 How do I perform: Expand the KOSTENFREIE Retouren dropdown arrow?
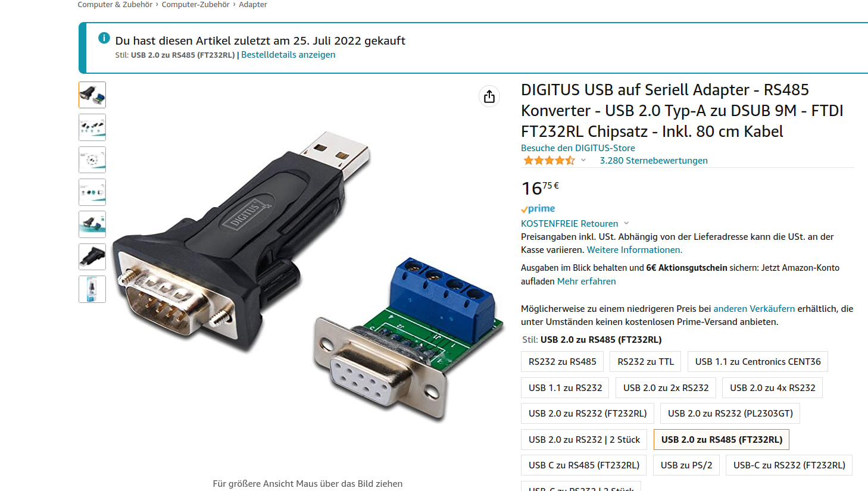626,224
